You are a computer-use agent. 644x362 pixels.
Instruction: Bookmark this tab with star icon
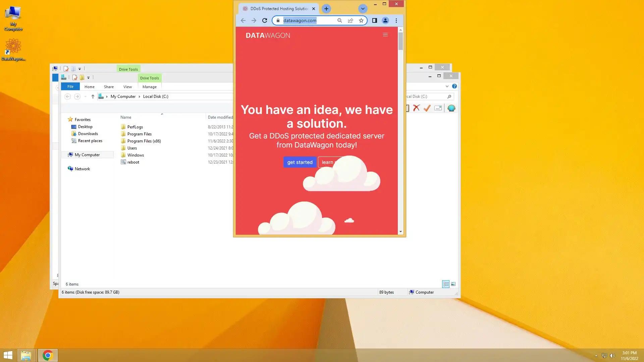pos(361,20)
